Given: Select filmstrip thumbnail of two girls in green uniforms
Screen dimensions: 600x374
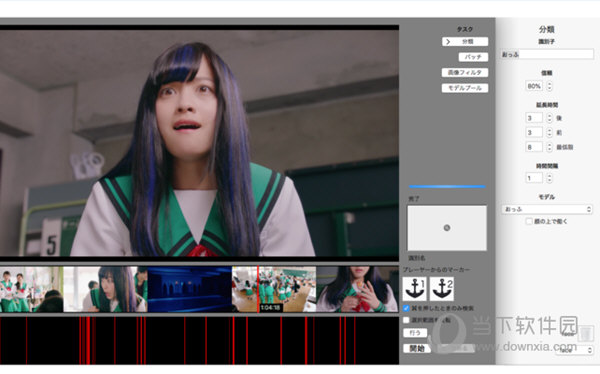Looking at the screenshot, I should coord(31,289).
